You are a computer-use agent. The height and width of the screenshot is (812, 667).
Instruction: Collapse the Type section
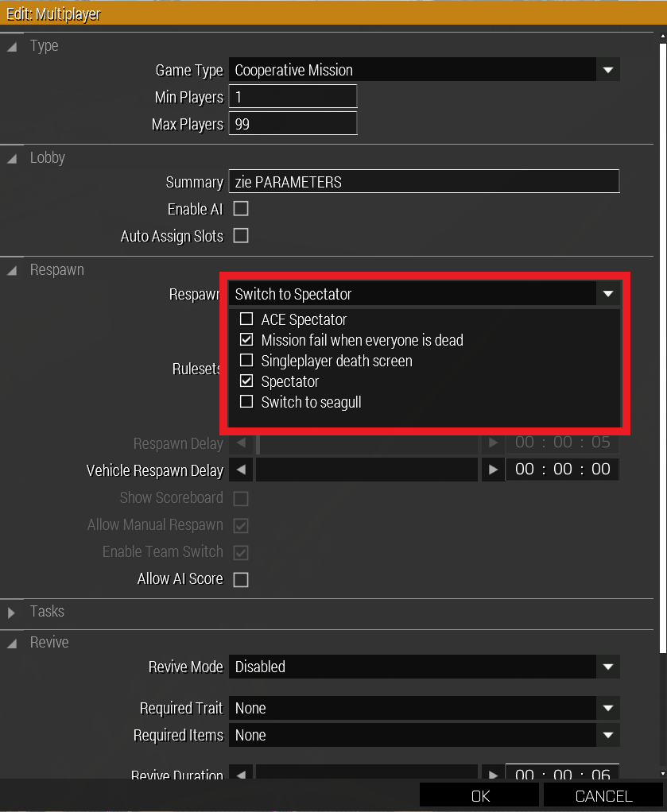12,47
